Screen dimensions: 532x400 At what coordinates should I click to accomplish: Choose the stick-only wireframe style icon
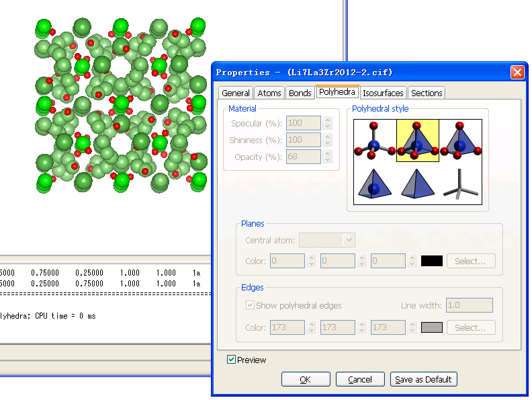tap(460, 183)
